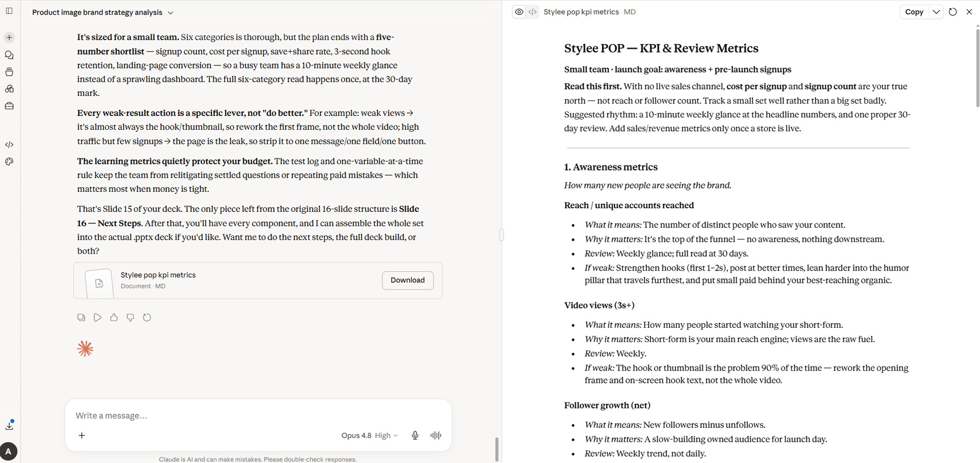Retry the response with the circular arrow
The width and height of the screenshot is (980, 463).
pos(147,318)
